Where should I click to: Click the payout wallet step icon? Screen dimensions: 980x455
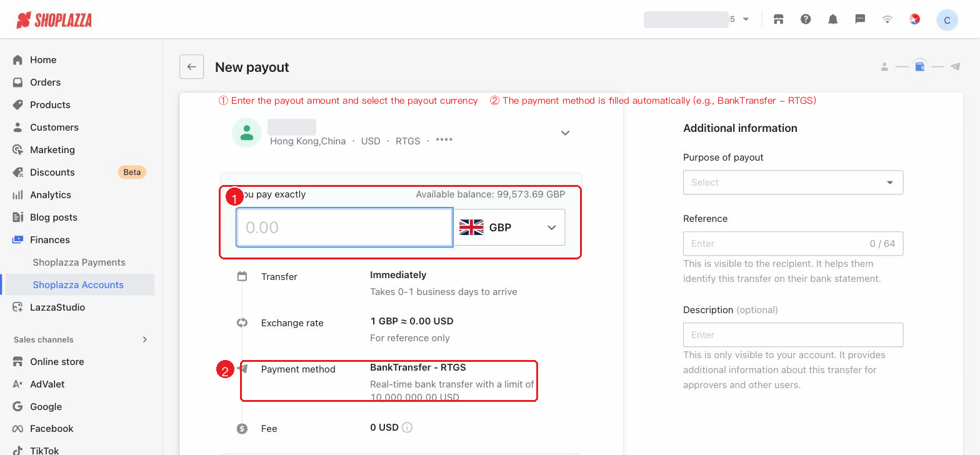tap(920, 66)
